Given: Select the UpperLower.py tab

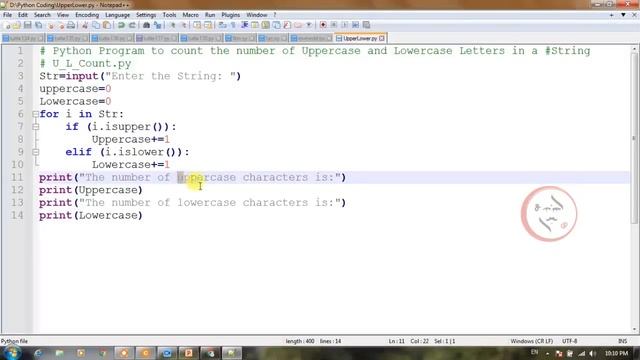Looking at the screenshot, I should click(359, 38).
